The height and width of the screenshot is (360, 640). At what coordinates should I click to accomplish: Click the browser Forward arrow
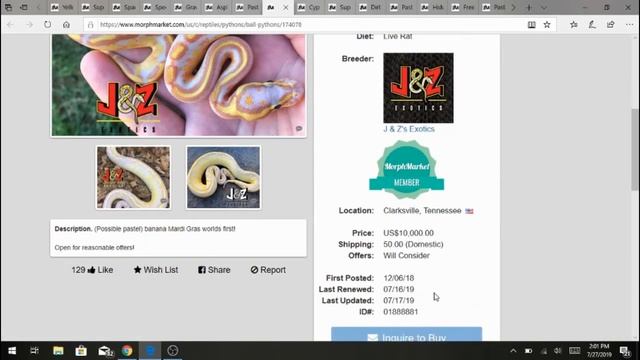pos(29,24)
